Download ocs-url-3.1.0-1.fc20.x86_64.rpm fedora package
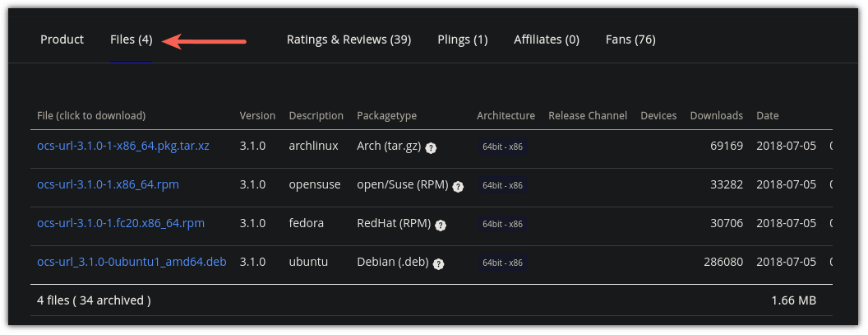Viewport: 868px width, 335px height. pyautogui.click(x=121, y=223)
